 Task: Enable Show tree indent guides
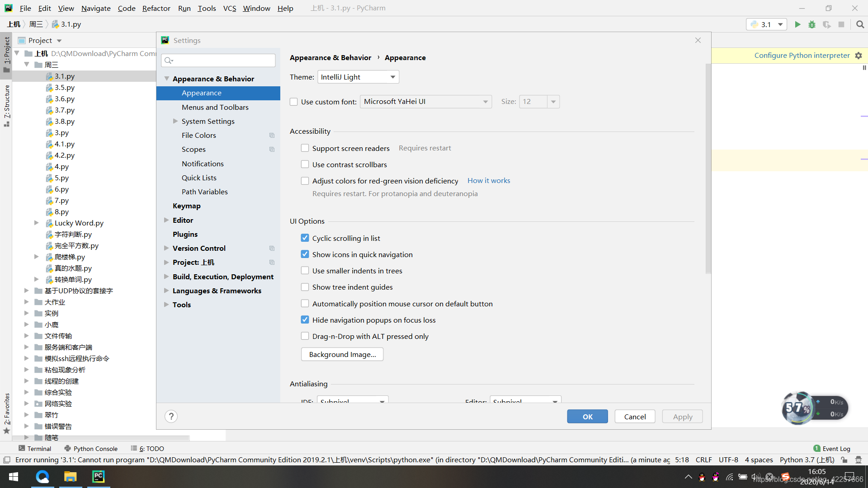tap(305, 287)
